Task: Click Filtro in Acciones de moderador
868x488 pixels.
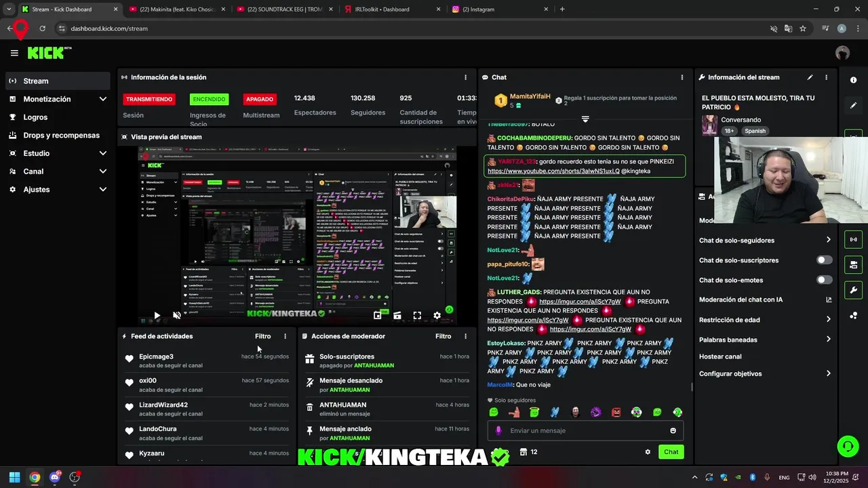Action: [443, 336]
